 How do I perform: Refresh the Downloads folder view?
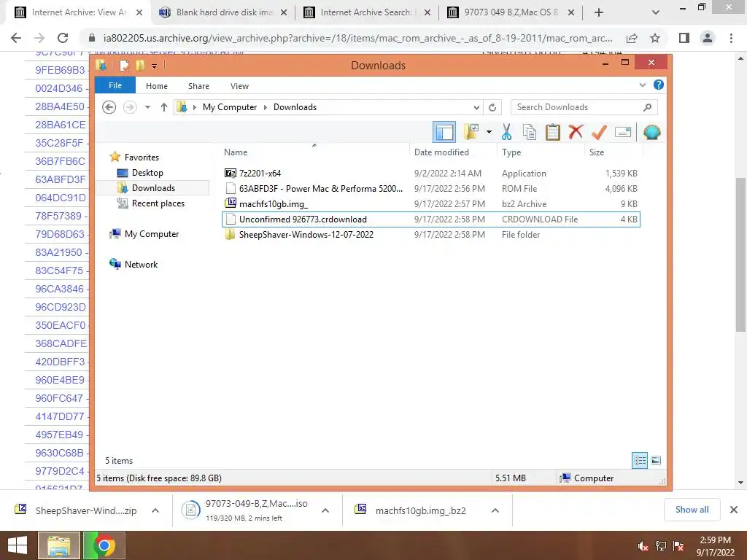point(492,107)
